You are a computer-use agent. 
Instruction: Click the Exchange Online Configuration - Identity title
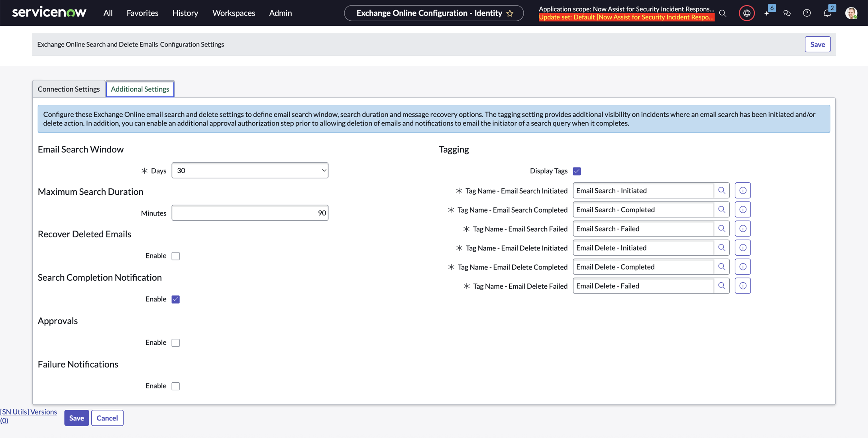[x=429, y=13]
